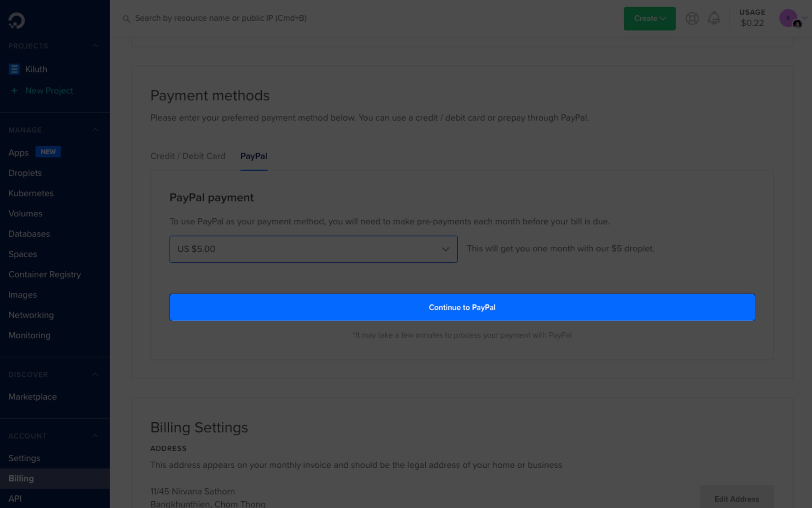
Task: Click the NEW badge next to Apps
Action: pos(48,152)
